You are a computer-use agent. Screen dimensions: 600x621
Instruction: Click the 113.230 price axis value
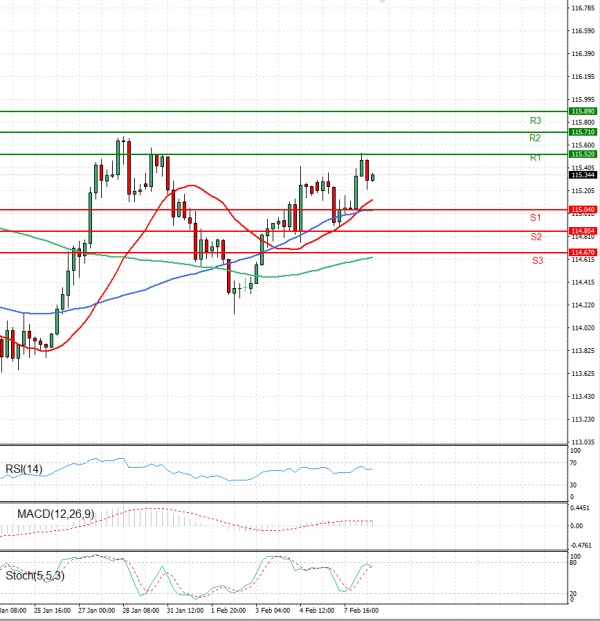(x=583, y=419)
